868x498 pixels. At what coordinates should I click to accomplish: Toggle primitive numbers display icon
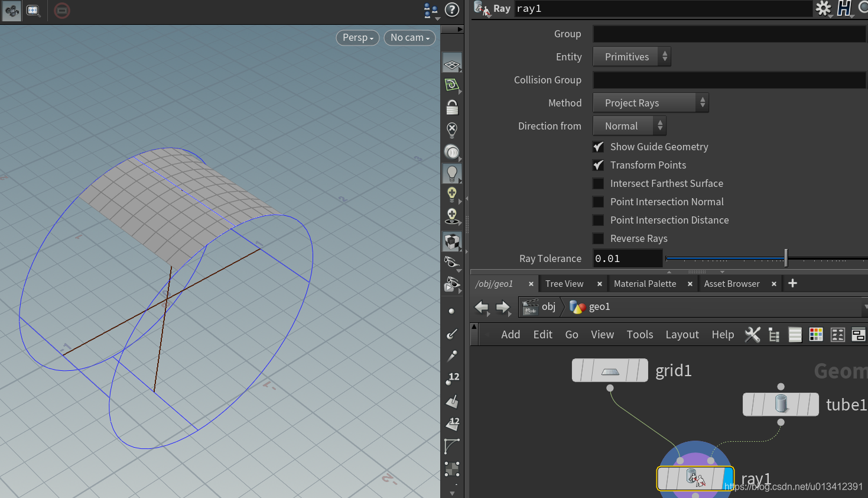coord(452,424)
